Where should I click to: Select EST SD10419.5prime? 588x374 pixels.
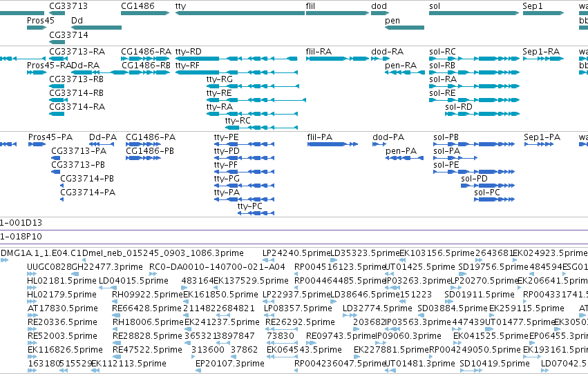[x=495, y=364]
